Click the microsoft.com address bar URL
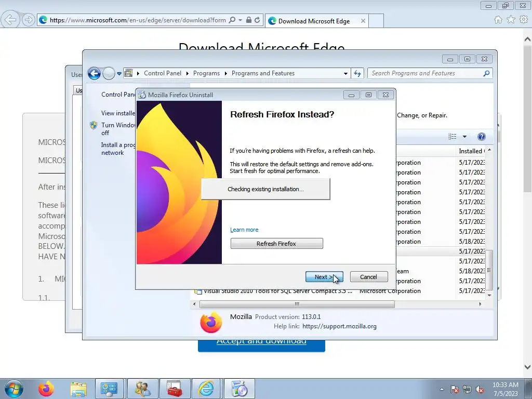Screen dimensions: 532x399 137,20
